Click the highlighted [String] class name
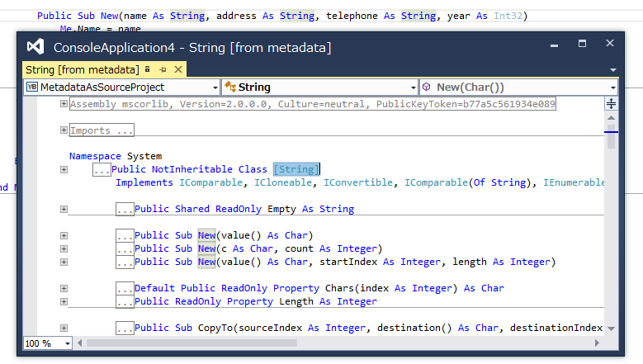The image size is (643, 364). click(296, 169)
